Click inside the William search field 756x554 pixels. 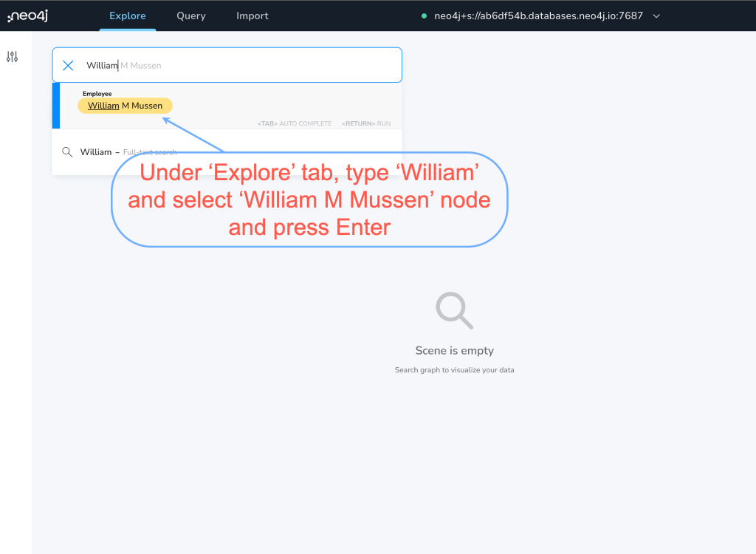pos(244,65)
